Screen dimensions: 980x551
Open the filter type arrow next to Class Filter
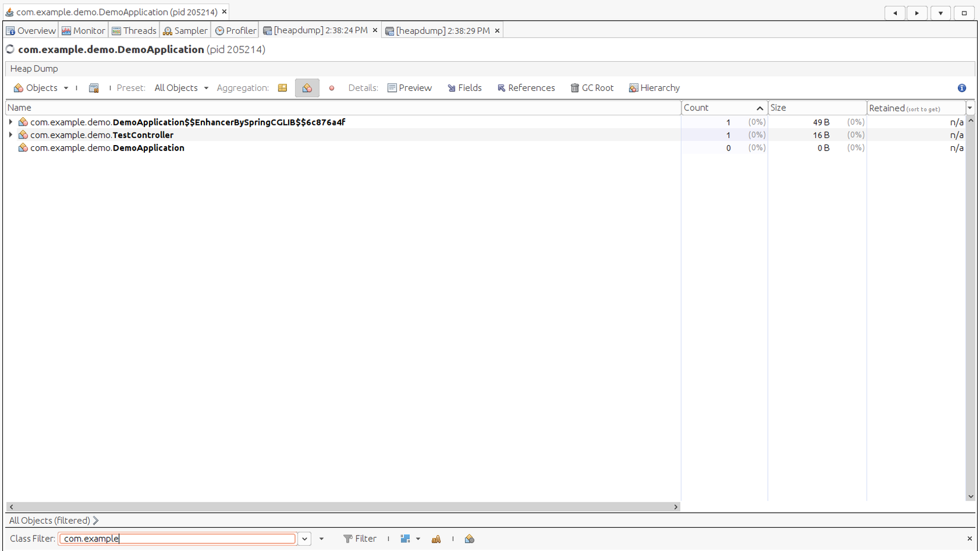pos(321,539)
